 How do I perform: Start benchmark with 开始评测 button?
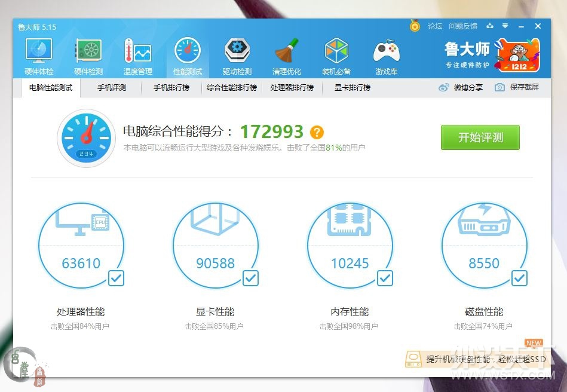[x=480, y=137]
